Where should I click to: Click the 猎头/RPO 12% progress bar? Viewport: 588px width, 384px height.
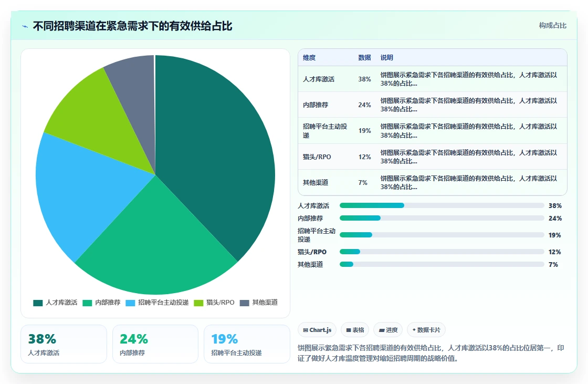[442, 252]
